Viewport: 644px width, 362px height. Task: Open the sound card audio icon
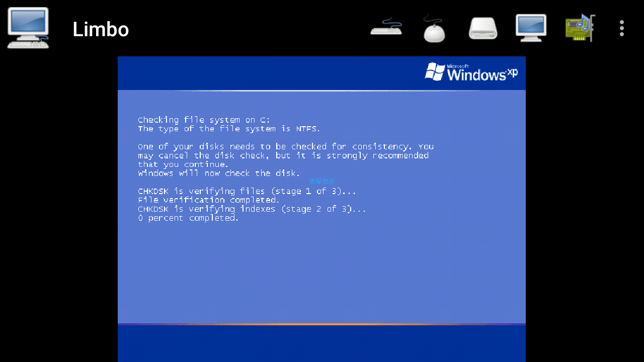coord(580,28)
